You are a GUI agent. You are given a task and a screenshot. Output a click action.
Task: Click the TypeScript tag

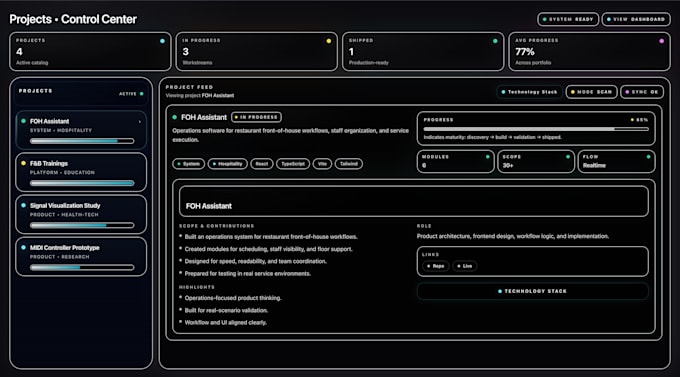click(293, 164)
